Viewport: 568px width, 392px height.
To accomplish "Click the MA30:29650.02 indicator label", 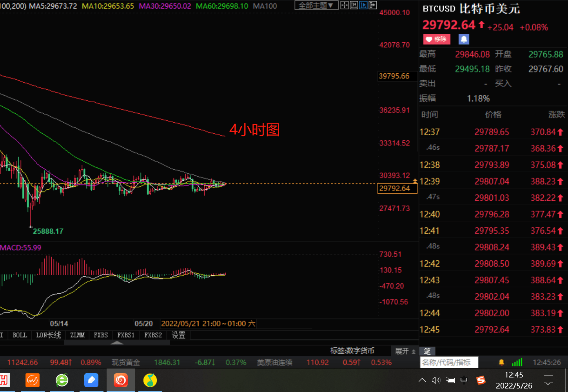I will tap(165, 6).
